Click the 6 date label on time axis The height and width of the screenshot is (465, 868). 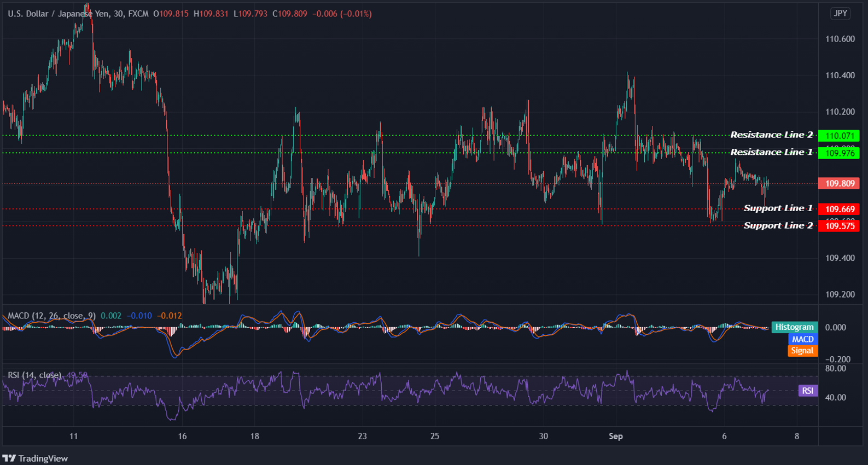[724, 436]
